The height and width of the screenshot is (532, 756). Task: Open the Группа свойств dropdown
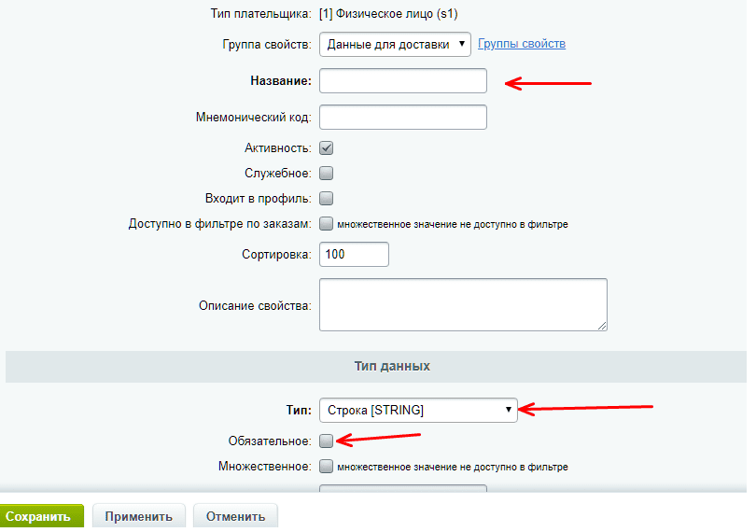click(x=395, y=45)
